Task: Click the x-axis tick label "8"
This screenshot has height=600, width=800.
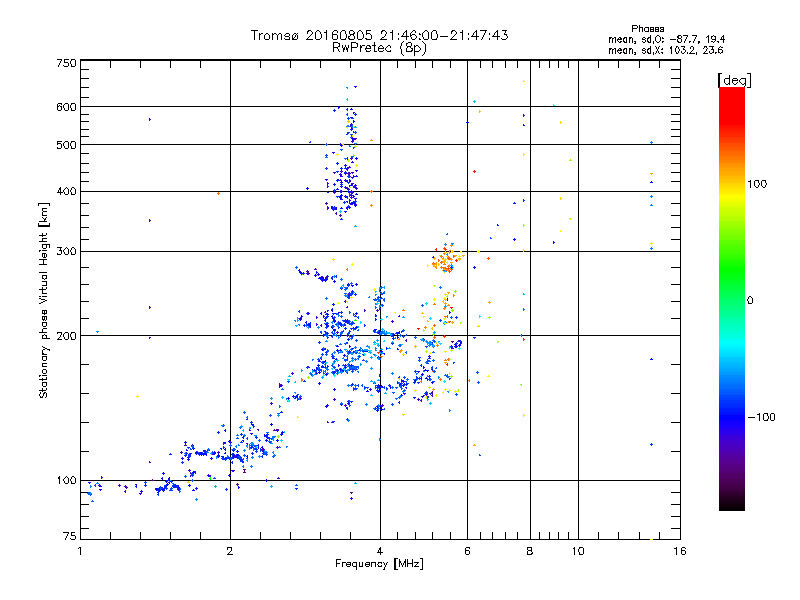Action: pyautogui.click(x=530, y=551)
